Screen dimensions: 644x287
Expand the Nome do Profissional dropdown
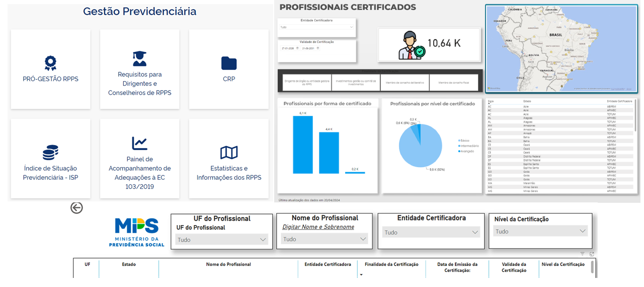[x=324, y=239]
